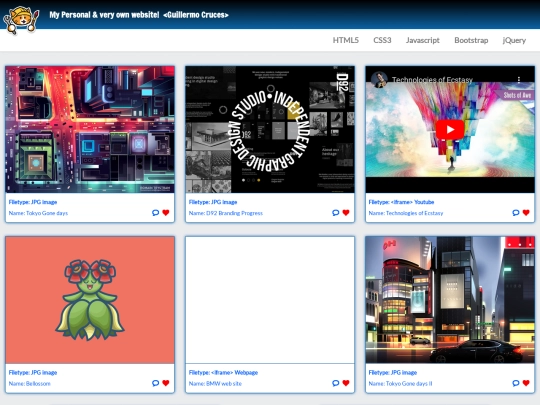
Task: Open the Tokyo Gone days II street image
Action: (450, 300)
